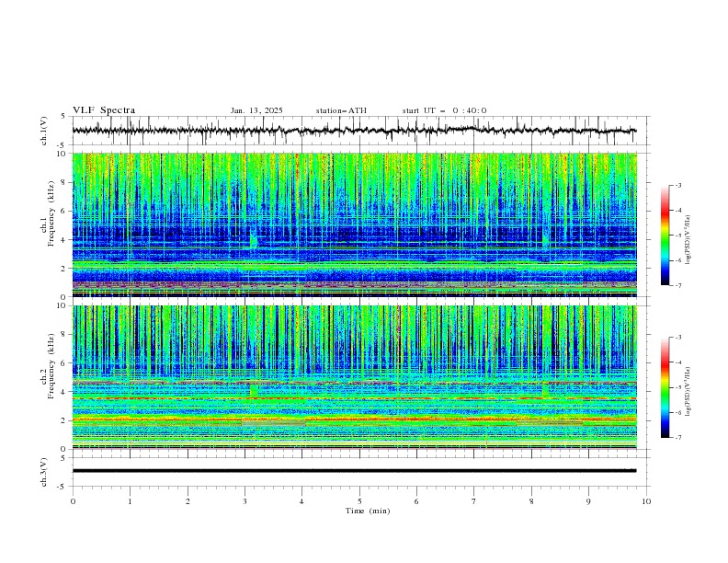The width and height of the screenshot is (728, 563).
Task: Click the ch.2 spectrogram color bar
Action: [665, 387]
